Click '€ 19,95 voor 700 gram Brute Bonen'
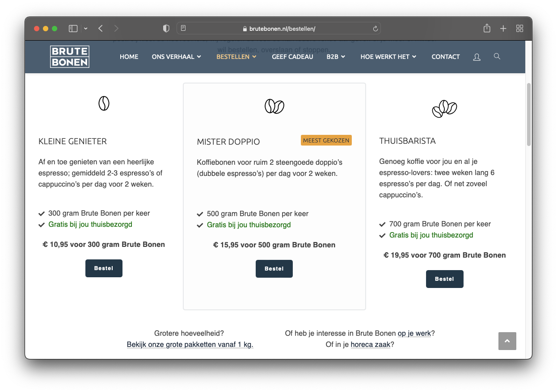The image size is (557, 392). 444,255
